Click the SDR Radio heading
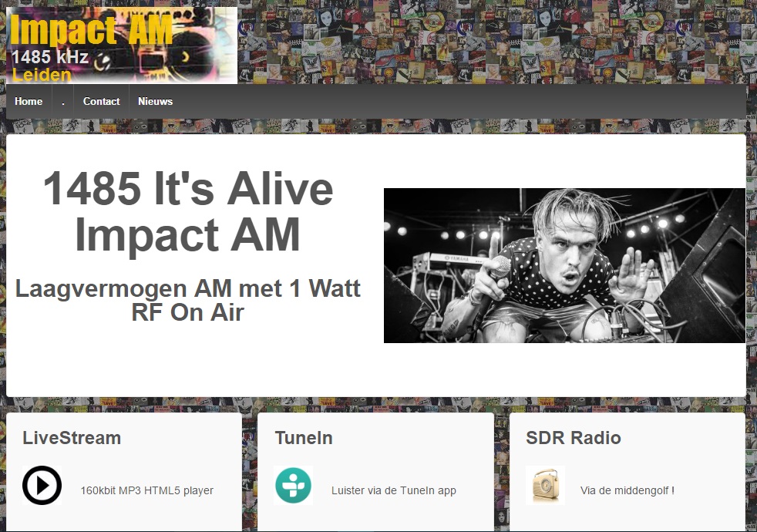This screenshot has height=532, width=757. tap(573, 438)
